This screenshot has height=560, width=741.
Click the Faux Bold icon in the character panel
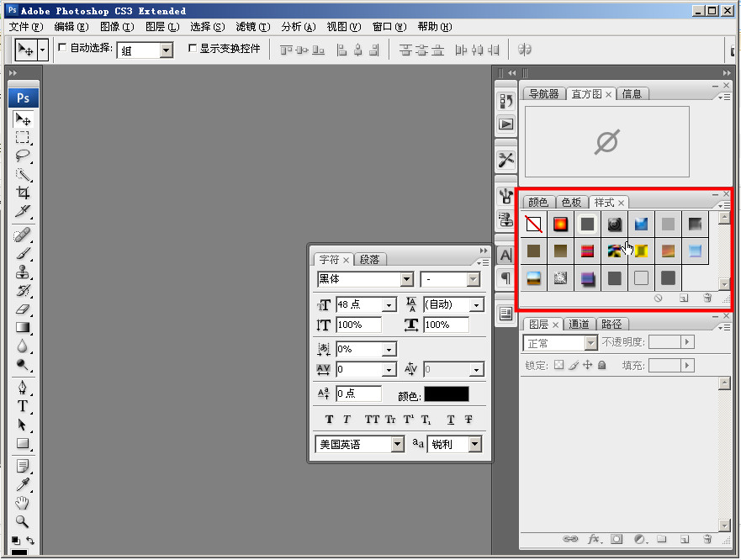[329, 420]
